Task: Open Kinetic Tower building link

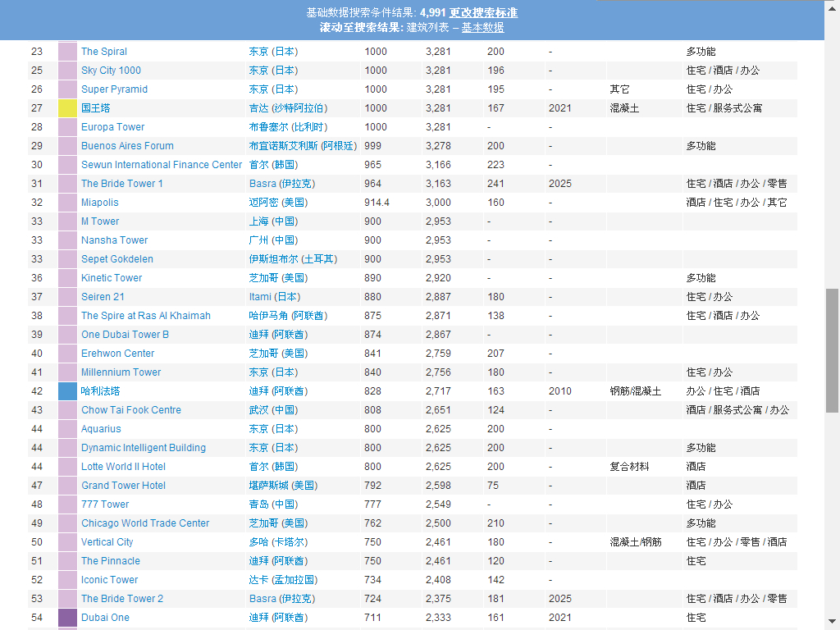Action: pyautogui.click(x=112, y=277)
